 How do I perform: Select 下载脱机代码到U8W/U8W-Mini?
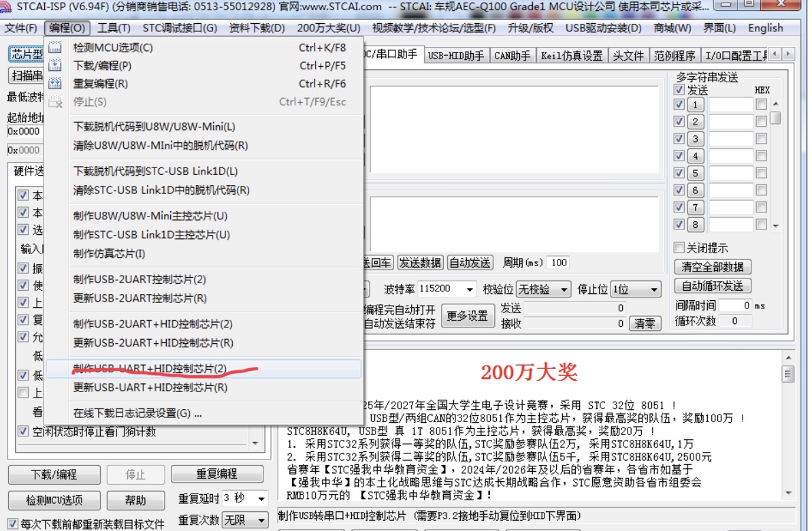[204, 127]
